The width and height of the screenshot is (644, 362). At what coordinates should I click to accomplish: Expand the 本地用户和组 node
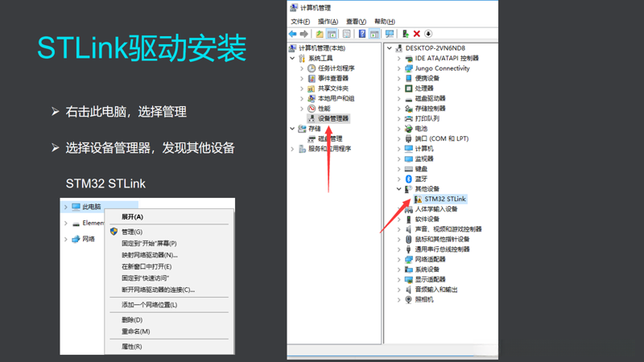coord(302,98)
